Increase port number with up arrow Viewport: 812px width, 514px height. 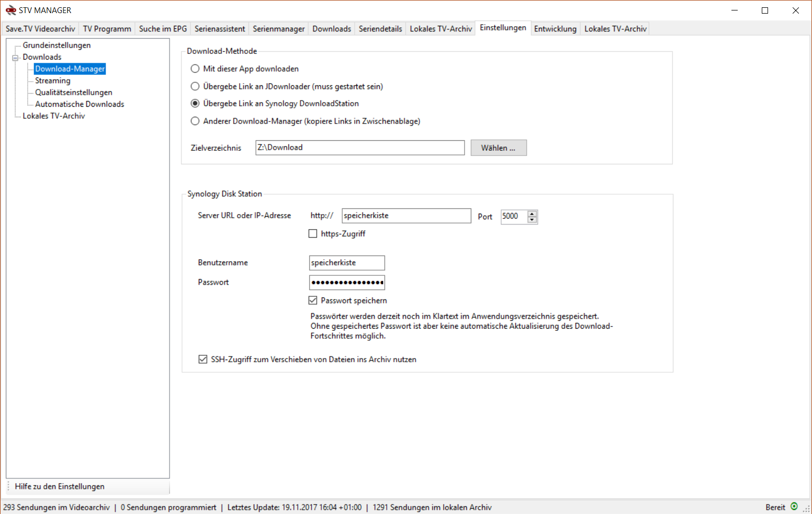pos(532,214)
